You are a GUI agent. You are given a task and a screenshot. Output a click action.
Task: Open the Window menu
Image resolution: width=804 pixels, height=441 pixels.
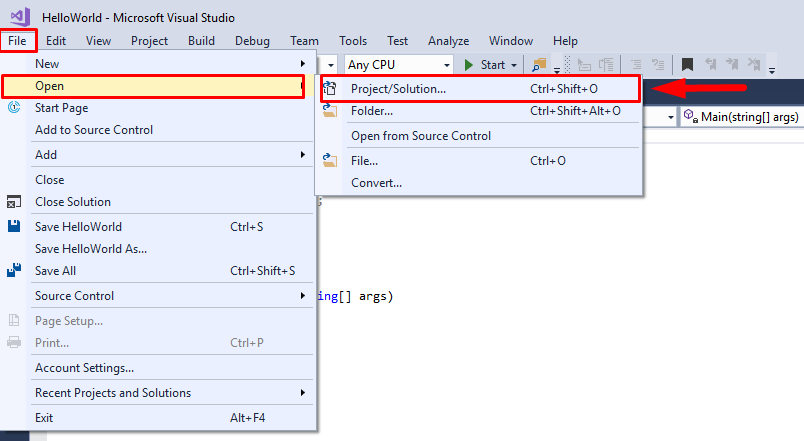[x=511, y=41]
